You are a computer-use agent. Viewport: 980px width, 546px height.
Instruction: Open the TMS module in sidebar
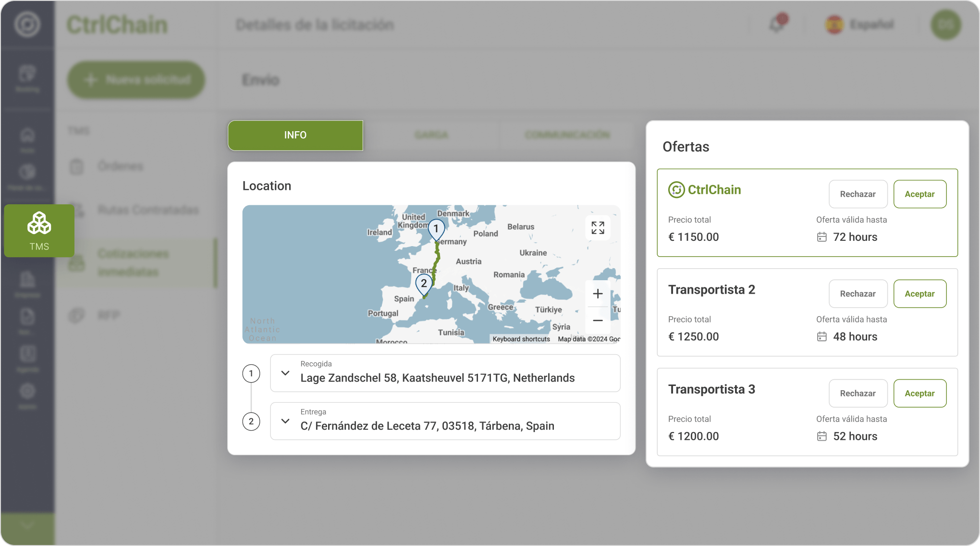tap(39, 231)
